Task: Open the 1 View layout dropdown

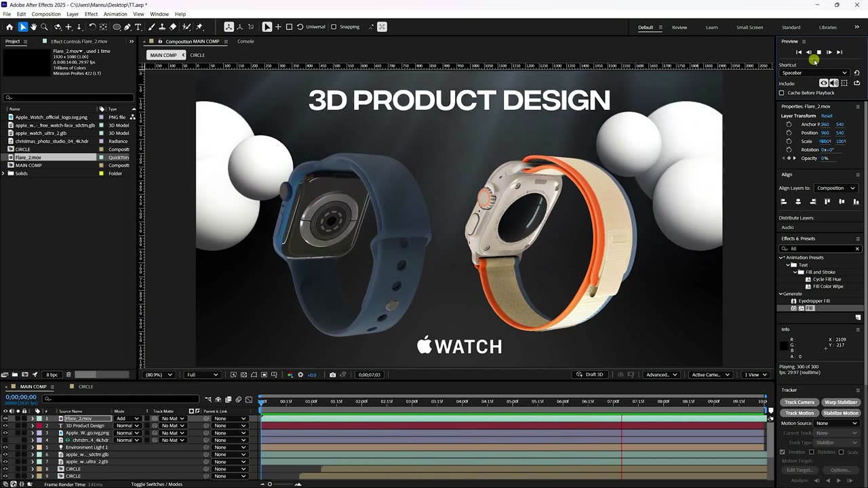Action: 755,375
